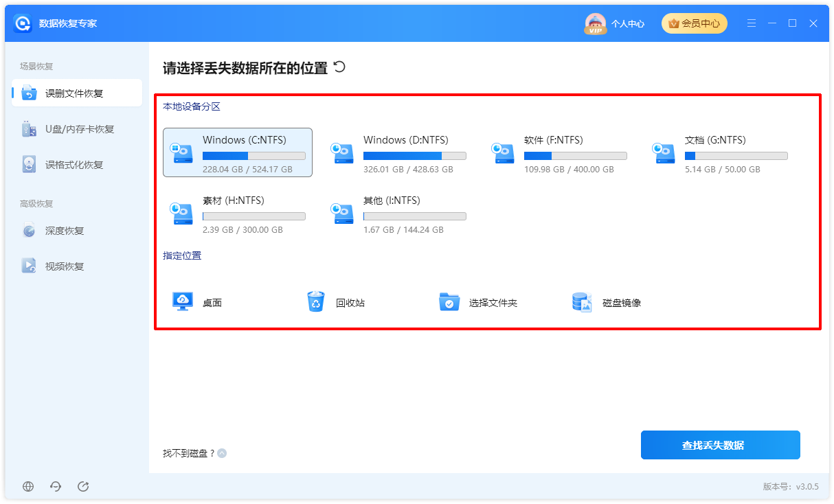Image resolution: width=834 pixels, height=504 pixels.
Task: Click the VIP avatar icon
Action: coord(595,23)
